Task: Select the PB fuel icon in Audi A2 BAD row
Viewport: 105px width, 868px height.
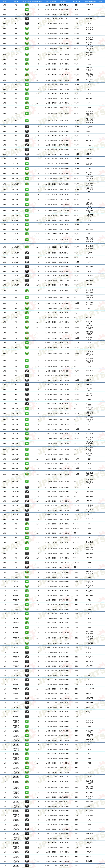Action: coord(27,10)
